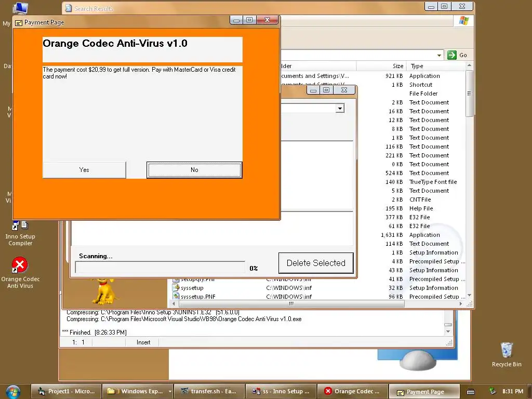The width and height of the screenshot is (532, 399).
Task: Switch to the ss - Inno Setup taskbar button
Action: (281, 391)
